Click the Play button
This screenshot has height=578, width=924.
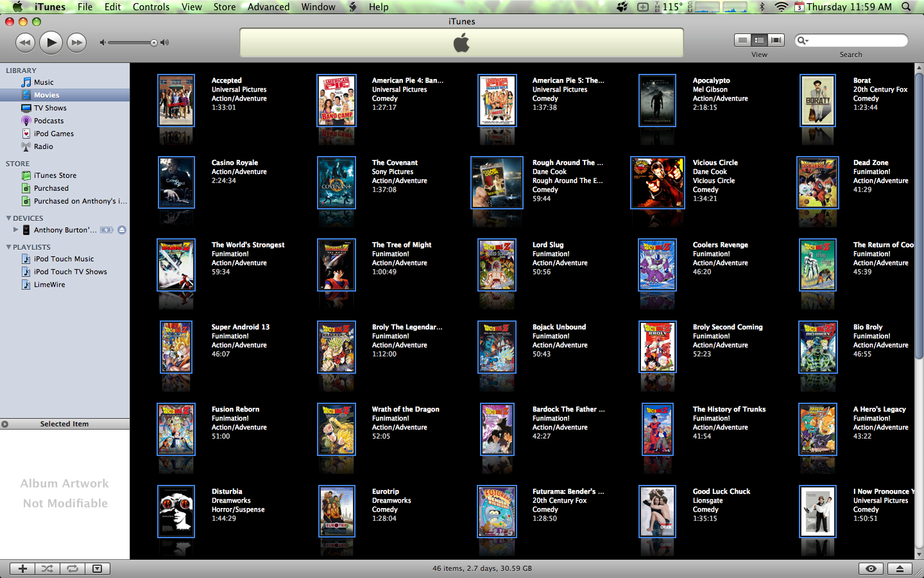(x=51, y=43)
